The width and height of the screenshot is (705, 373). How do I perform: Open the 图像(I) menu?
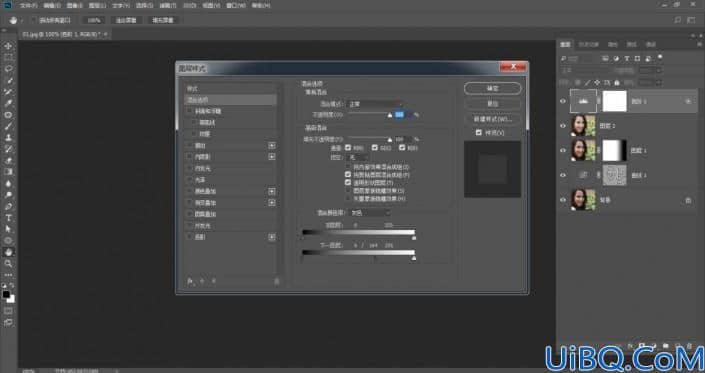pyautogui.click(x=75, y=6)
